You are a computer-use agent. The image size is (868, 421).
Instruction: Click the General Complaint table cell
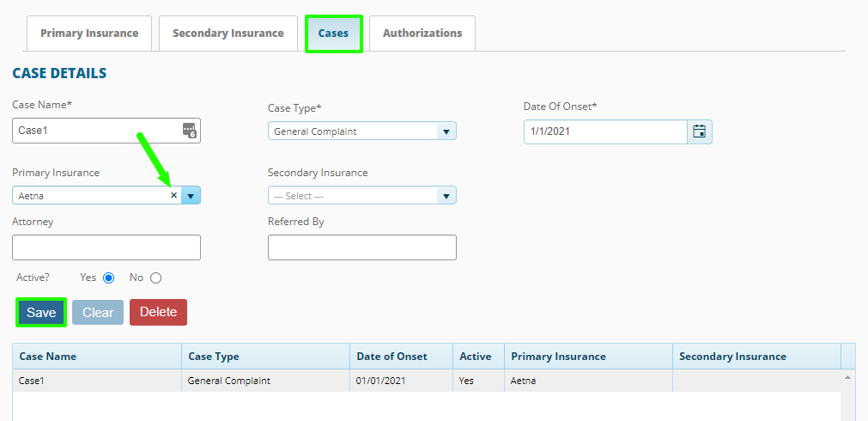265,381
